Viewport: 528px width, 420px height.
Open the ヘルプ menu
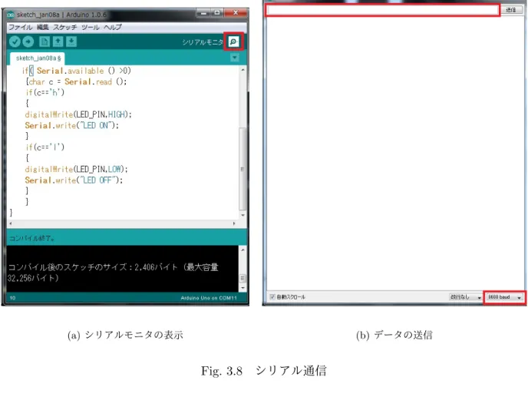[113, 28]
